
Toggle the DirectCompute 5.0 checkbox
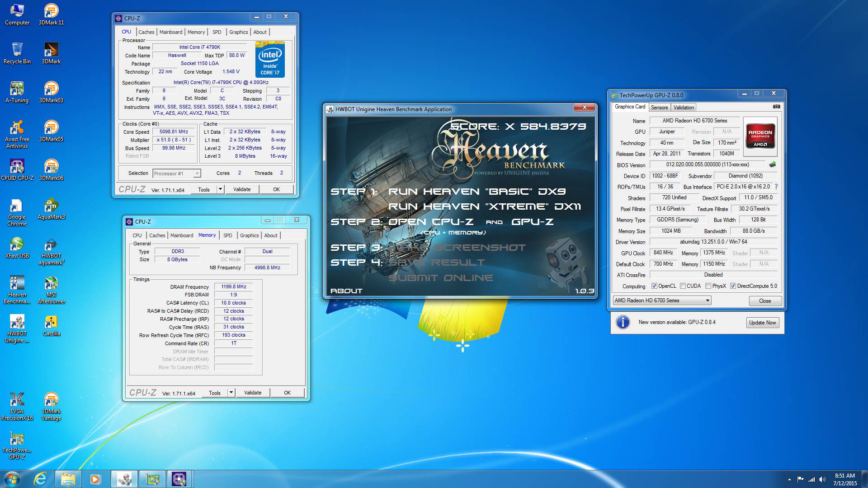pos(733,286)
